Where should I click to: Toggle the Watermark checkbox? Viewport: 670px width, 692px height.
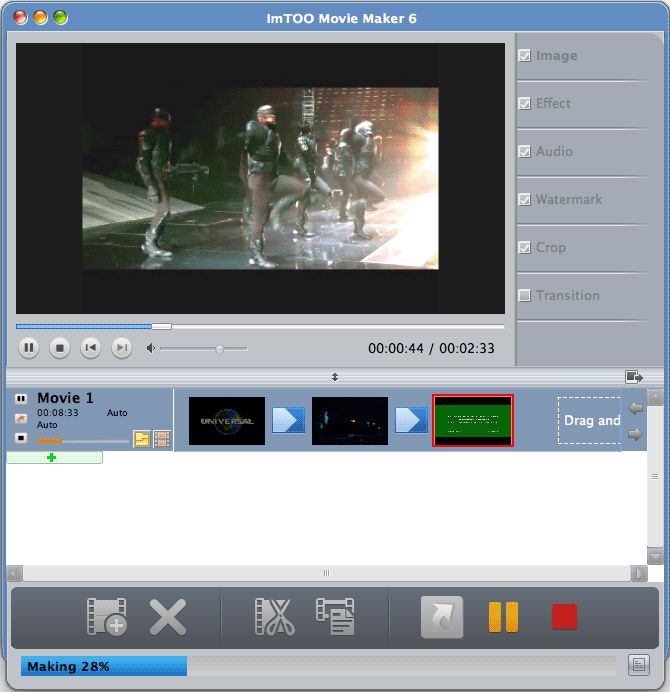[524, 199]
